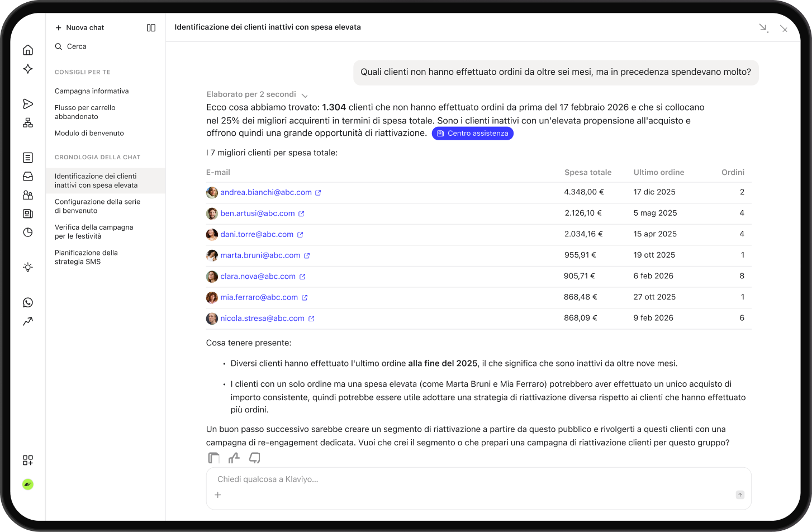The width and height of the screenshot is (812, 532).
Task: Click the green account avatar
Action: 28,484
